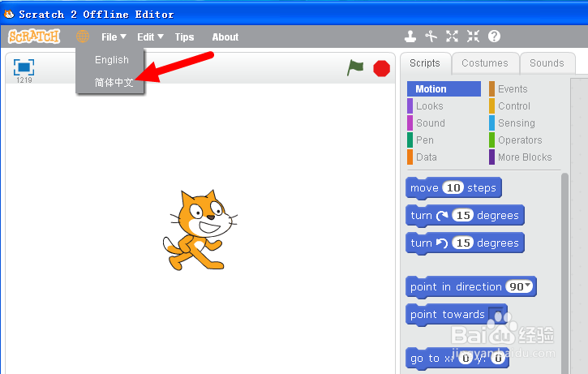
Task: Open the Edit menu
Action: (x=150, y=37)
